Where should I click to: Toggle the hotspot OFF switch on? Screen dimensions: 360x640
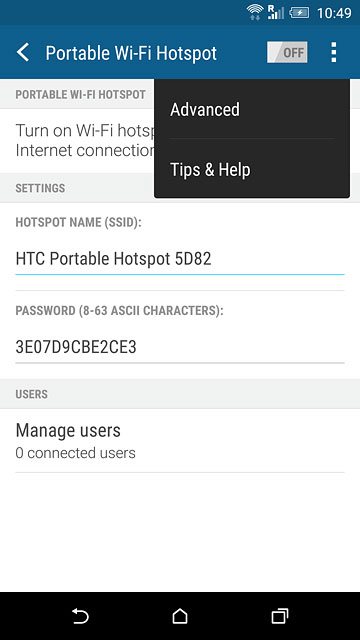287,53
